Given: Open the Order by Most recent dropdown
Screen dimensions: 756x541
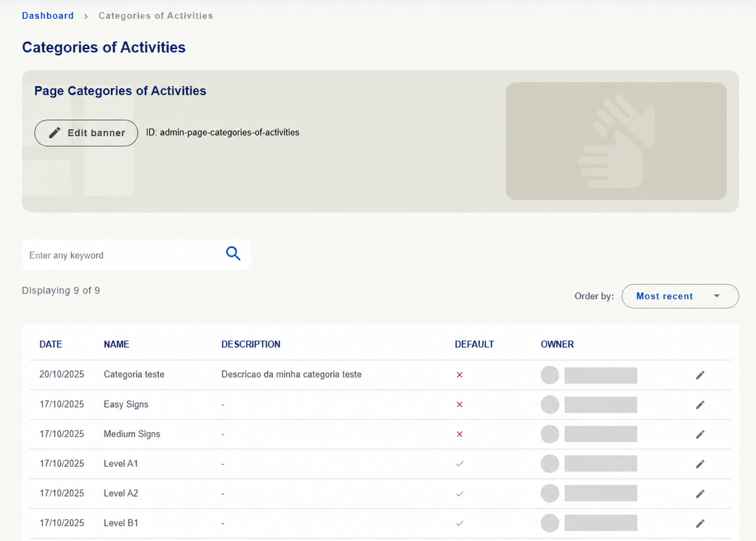Looking at the screenshot, I should (680, 296).
